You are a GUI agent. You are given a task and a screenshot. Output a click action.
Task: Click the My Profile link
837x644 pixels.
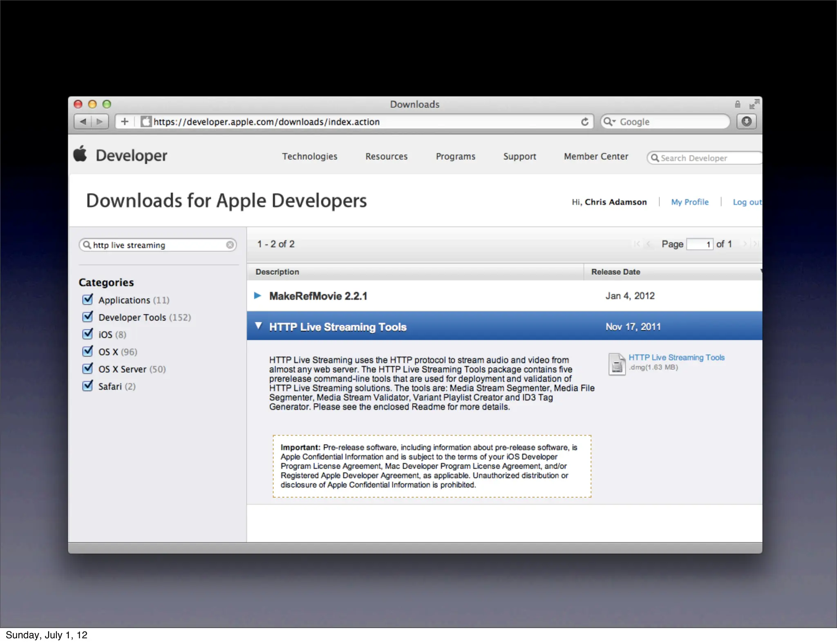689,202
